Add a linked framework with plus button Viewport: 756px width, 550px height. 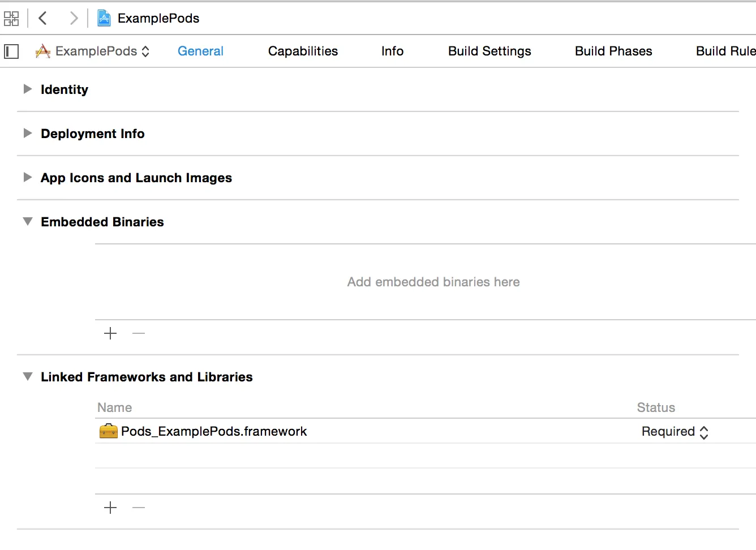coord(110,508)
